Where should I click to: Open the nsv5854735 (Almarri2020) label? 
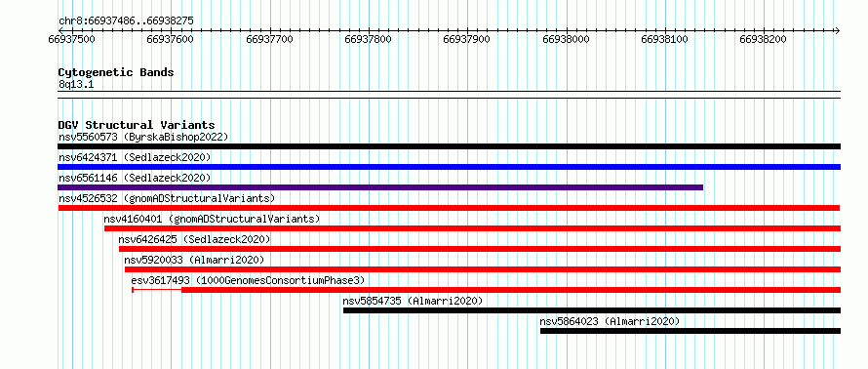(x=413, y=301)
